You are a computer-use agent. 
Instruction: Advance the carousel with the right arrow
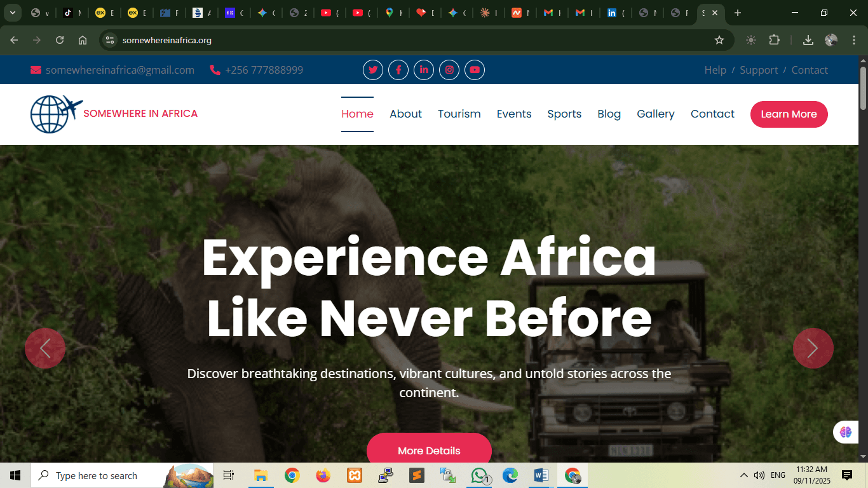pyautogui.click(x=813, y=348)
